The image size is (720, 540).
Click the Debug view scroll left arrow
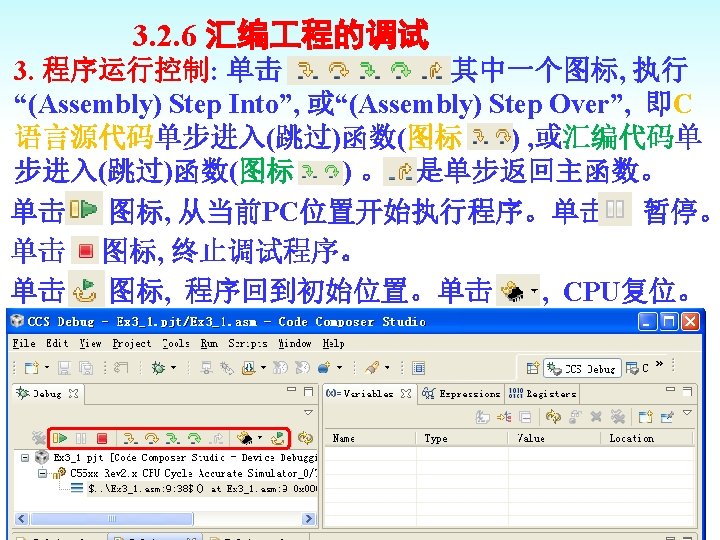[21, 519]
